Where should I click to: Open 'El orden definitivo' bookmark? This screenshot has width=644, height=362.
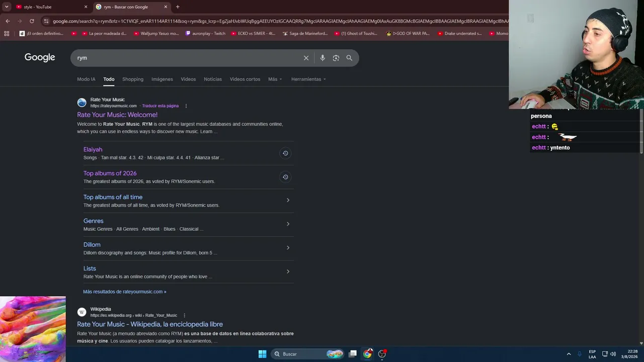[41, 34]
